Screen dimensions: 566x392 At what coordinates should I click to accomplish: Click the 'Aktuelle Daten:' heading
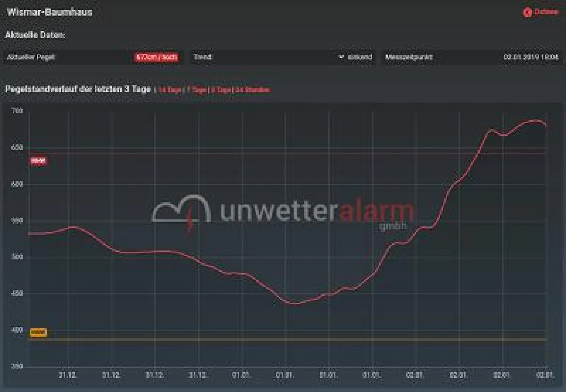coord(35,35)
